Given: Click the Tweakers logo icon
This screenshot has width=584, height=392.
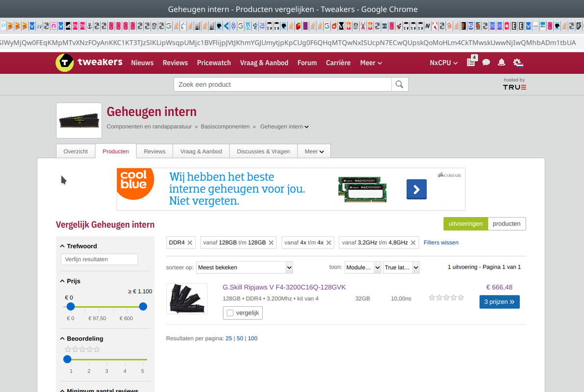Looking at the screenshot, I should pyautogui.click(x=65, y=62).
